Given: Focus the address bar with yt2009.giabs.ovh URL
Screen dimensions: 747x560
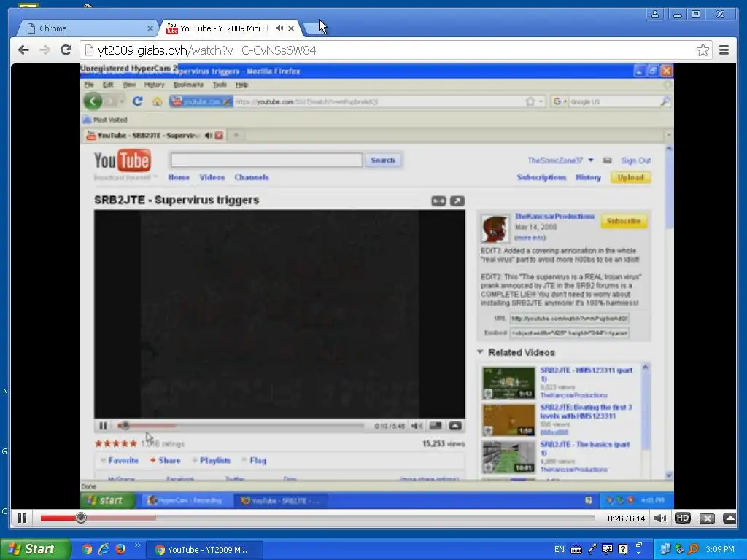Looking at the screenshot, I should point(390,50).
